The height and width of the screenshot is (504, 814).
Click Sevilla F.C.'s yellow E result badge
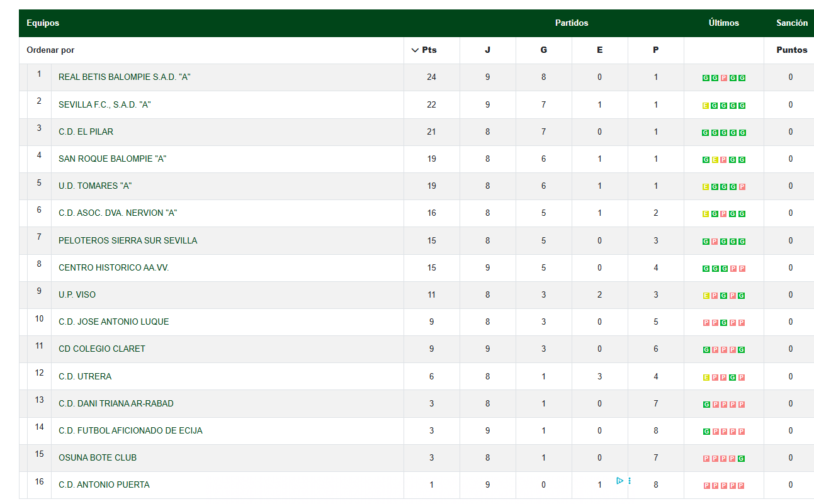pyautogui.click(x=706, y=106)
